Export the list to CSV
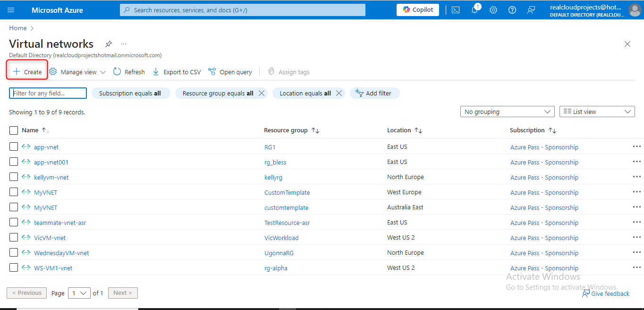Viewport: 644px width, 310px height. click(177, 72)
